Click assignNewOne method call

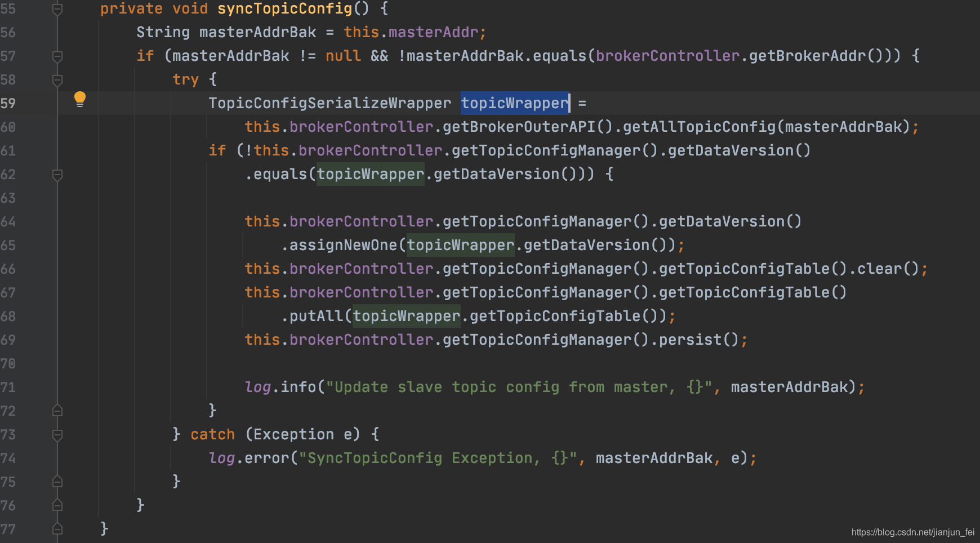pos(343,245)
